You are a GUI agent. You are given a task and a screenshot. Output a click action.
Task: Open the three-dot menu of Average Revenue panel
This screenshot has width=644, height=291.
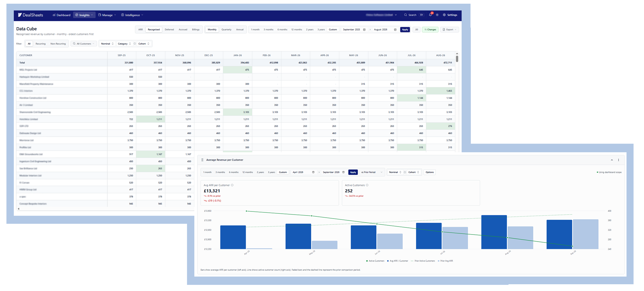pos(619,160)
